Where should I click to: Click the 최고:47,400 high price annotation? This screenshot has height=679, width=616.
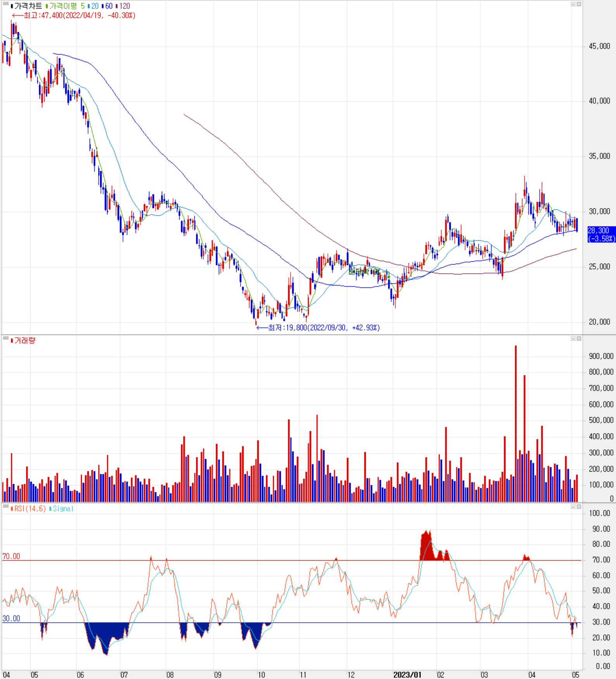tap(74, 16)
